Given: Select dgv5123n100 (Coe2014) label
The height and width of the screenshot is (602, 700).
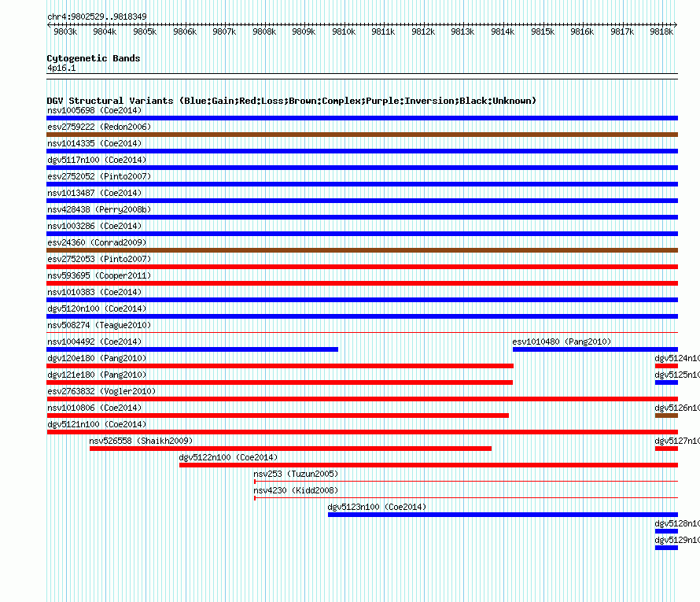Looking at the screenshot, I should click(377, 507).
